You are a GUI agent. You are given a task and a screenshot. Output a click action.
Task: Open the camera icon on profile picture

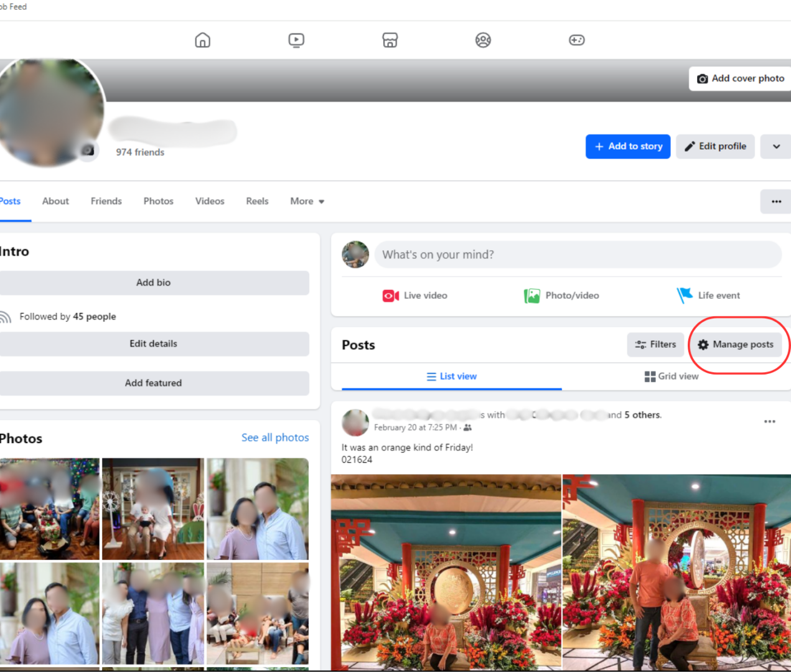88,150
